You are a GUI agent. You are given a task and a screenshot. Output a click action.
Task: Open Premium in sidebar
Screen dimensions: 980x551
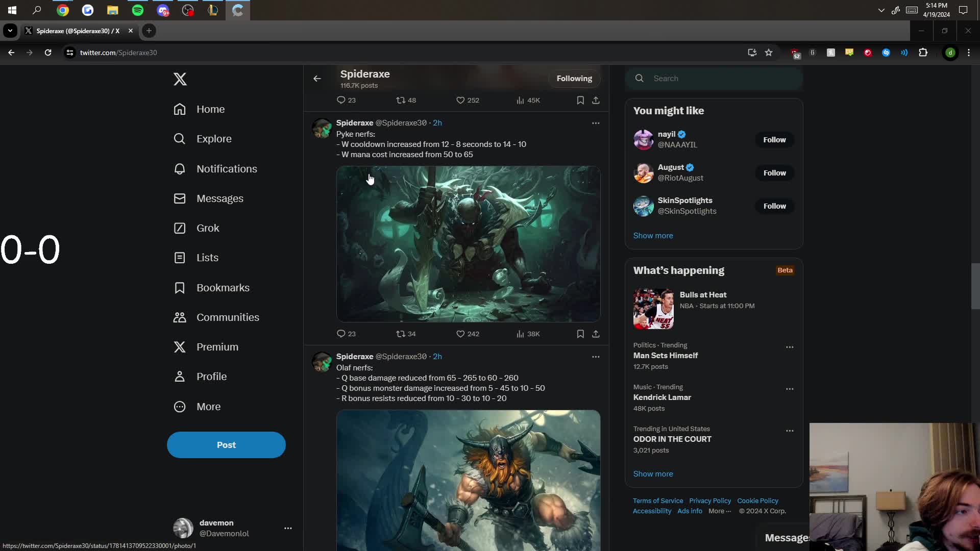pyautogui.click(x=206, y=347)
